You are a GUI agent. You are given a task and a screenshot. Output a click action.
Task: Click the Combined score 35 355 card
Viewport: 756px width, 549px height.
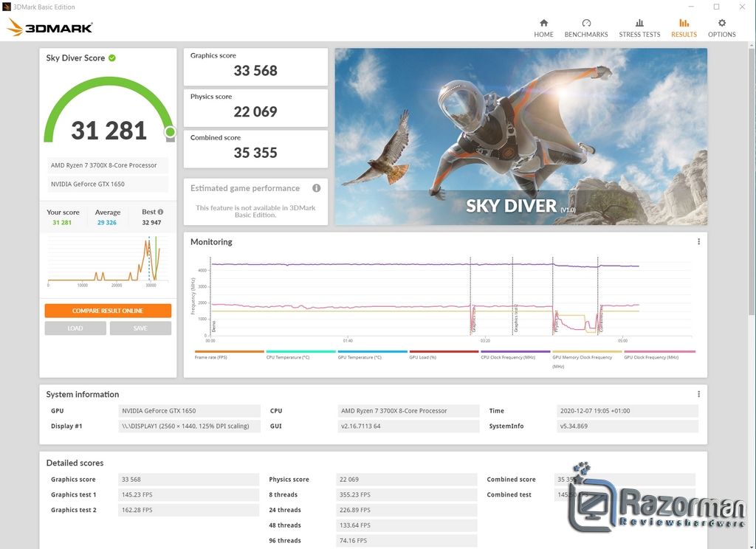click(x=255, y=149)
